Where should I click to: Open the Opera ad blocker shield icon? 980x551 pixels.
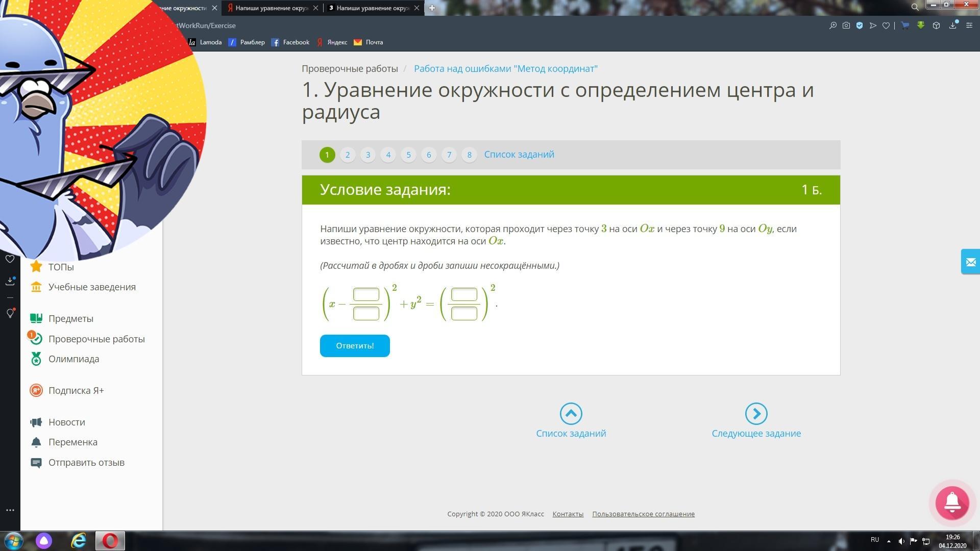860,26
